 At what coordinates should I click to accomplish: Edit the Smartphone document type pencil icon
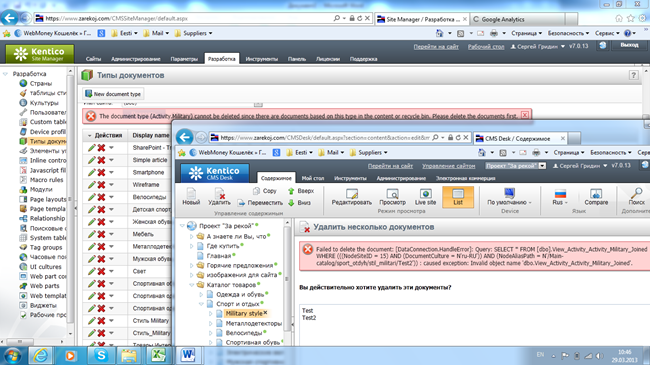tap(92, 173)
